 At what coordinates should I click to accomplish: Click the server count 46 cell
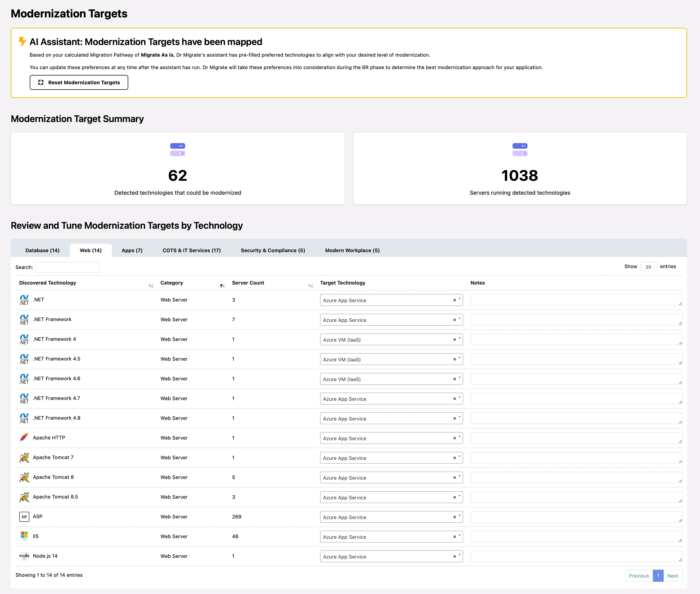tap(235, 537)
